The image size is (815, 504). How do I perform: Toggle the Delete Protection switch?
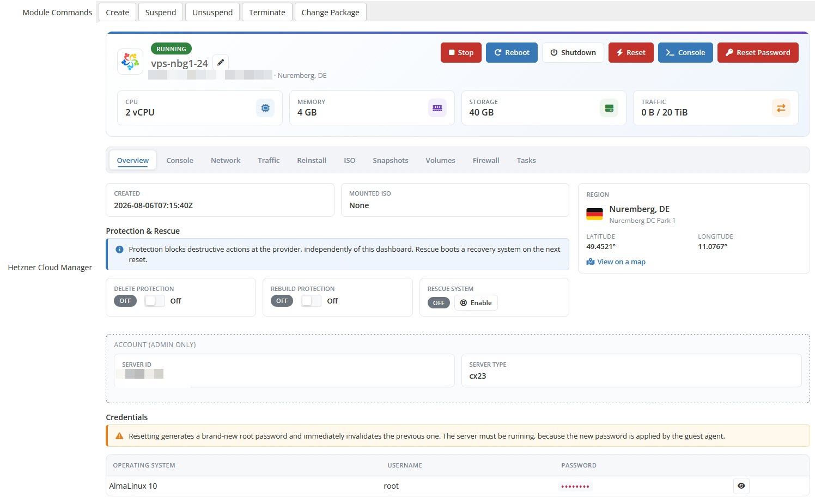point(155,301)
